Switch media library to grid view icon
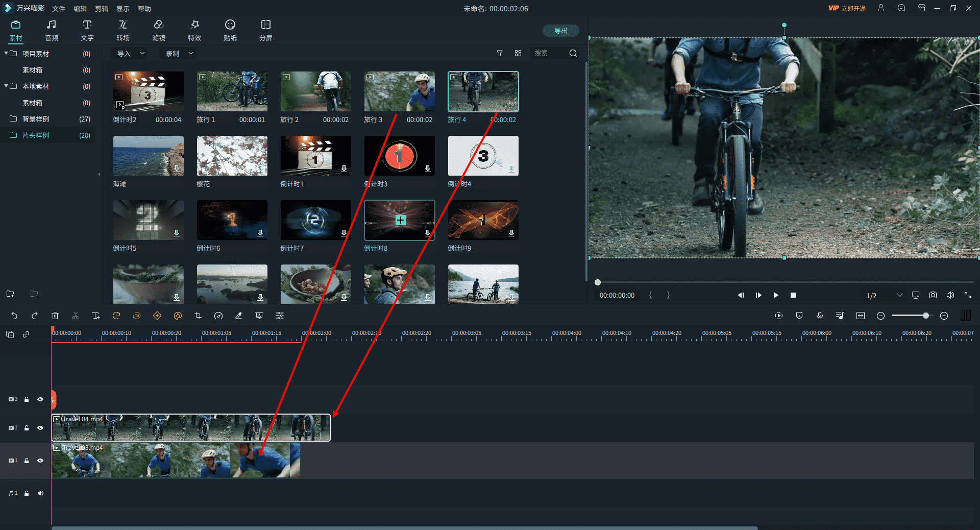Screen dimensions: 980x530 pos(518,53)
